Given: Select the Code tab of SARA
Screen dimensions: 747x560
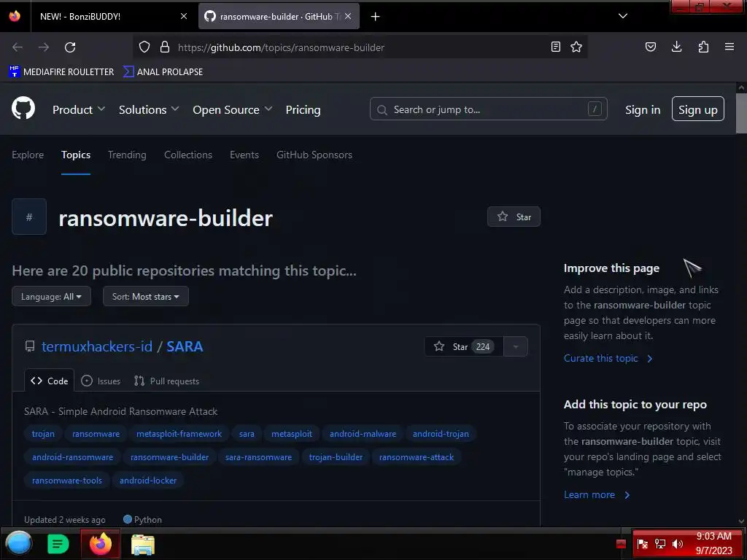Looking at the screenshot, I should click(50, 381).
